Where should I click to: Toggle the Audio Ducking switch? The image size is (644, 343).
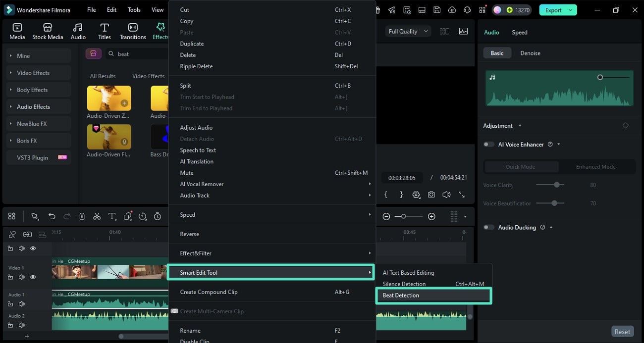coord(489,227)
